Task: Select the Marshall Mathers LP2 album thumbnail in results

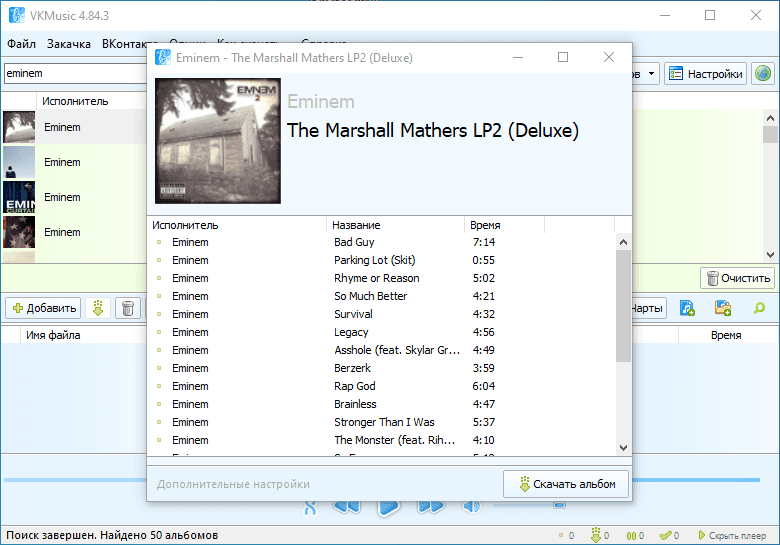Action: [x=19, y=127]
